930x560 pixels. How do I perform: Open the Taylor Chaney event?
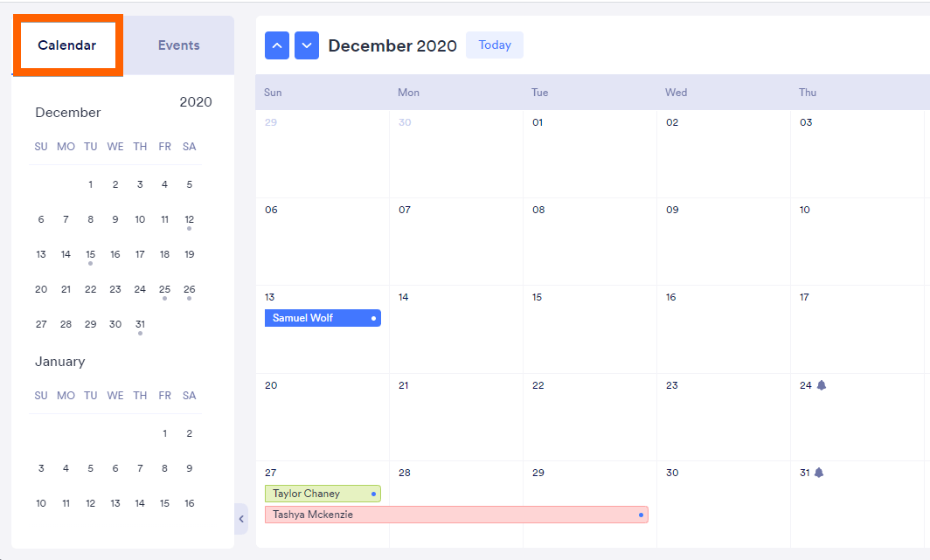click(x=323, y=494)
